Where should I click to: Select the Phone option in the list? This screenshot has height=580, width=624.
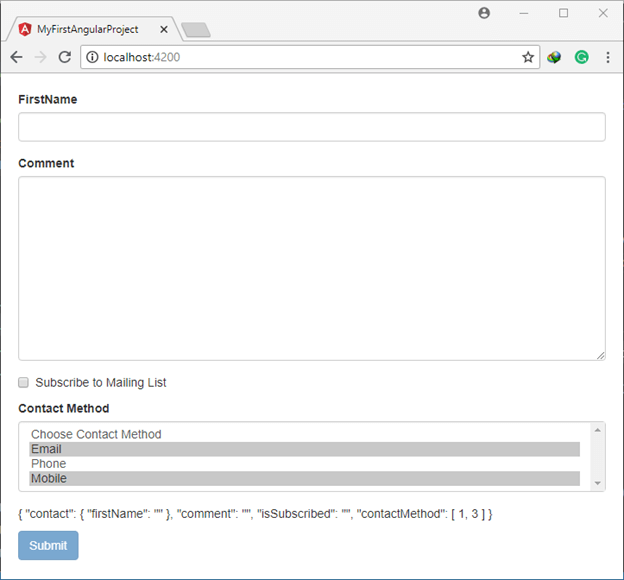pyautogui.click(x=304, y=464)
